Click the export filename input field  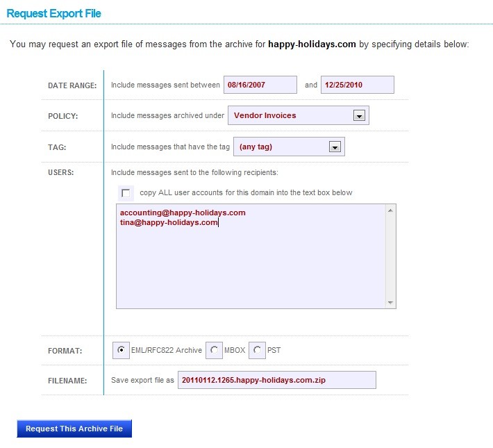pyautogui.click(x=276, y=380)
